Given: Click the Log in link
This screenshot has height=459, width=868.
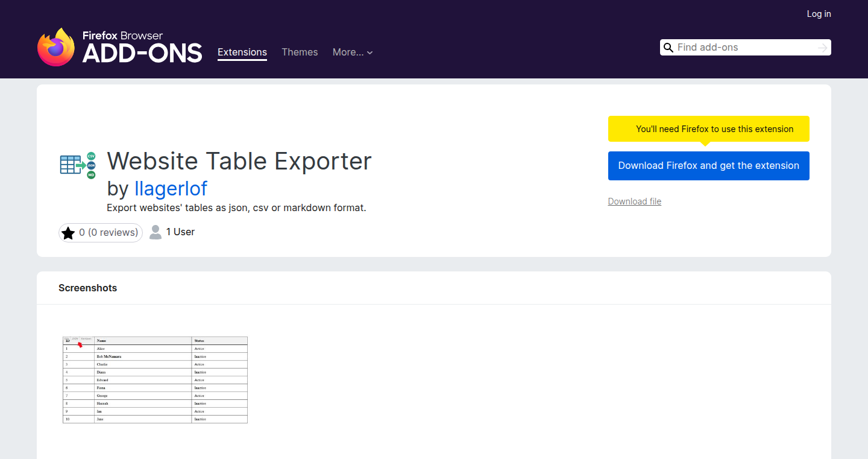Looking at the screenshot, I should [x=819, y=14].
